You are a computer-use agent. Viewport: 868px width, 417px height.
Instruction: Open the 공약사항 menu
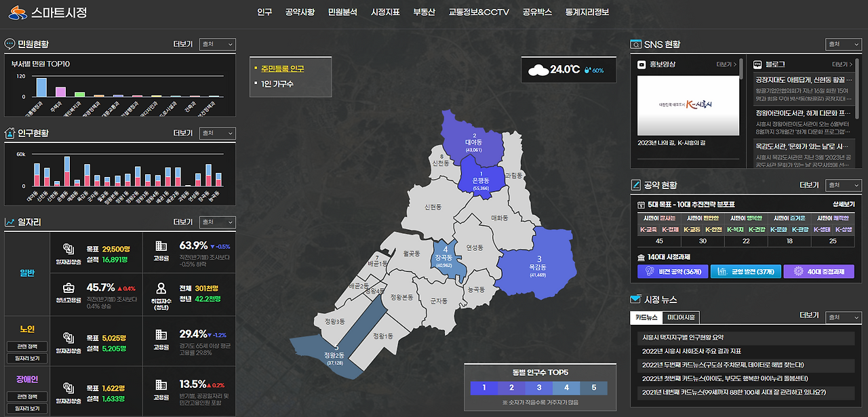pos(300,12)
